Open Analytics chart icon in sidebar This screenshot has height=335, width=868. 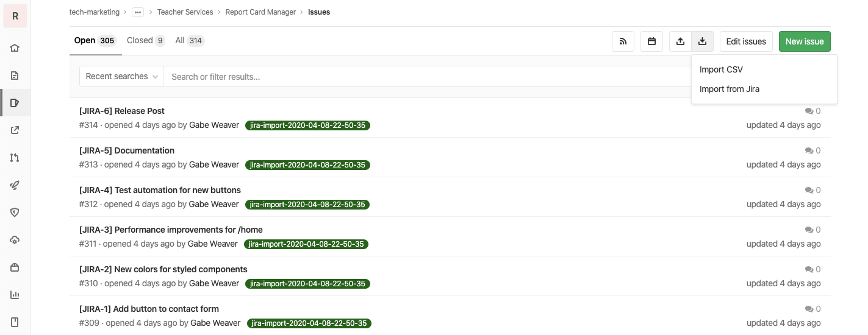pos(15,295)
